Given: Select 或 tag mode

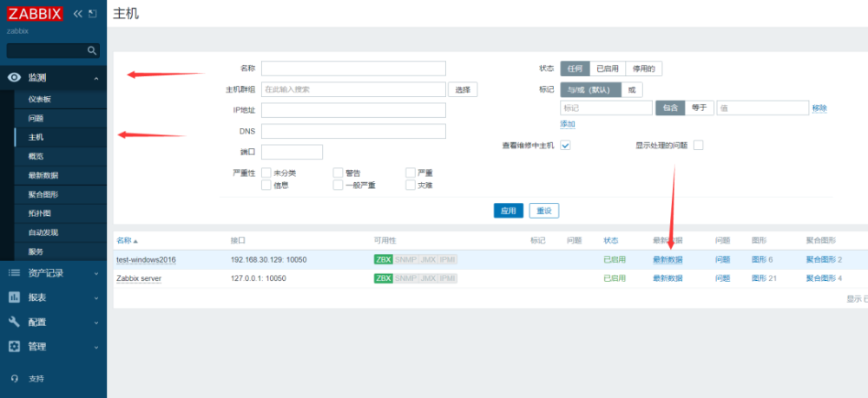Looking at the screenshot, I should (632, 89).
